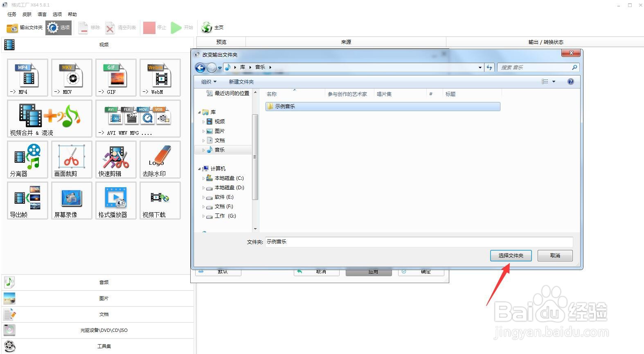
Task: Open the 分离器 tool
Action: 27,159
